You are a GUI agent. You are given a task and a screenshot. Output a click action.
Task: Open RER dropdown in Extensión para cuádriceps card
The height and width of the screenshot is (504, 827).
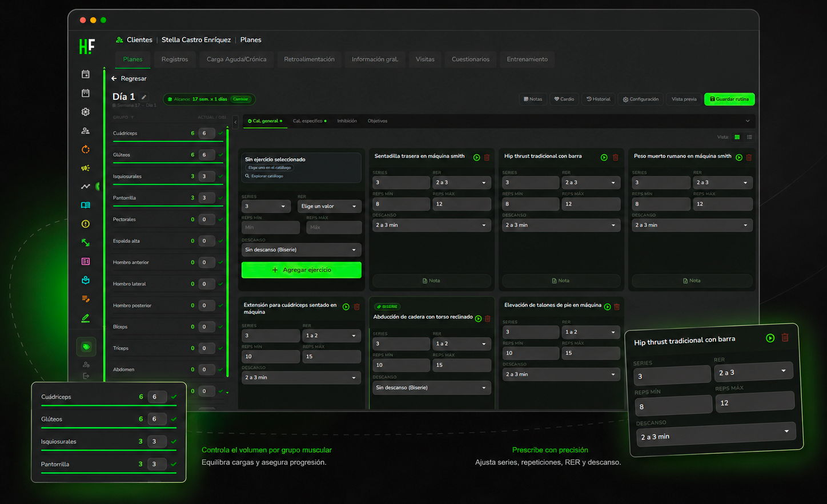[331, 336]
